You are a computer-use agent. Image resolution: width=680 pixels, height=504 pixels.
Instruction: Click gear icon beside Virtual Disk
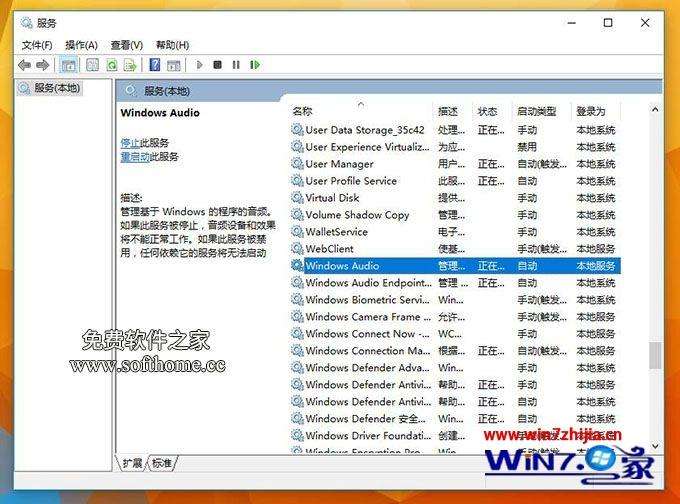pyautogui.click(x=297, y=198)
